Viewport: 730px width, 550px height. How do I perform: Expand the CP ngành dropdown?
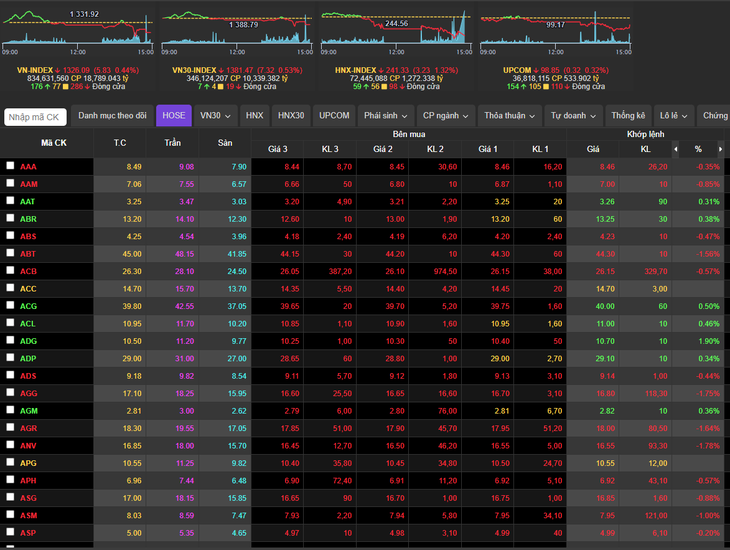point(446,115)
